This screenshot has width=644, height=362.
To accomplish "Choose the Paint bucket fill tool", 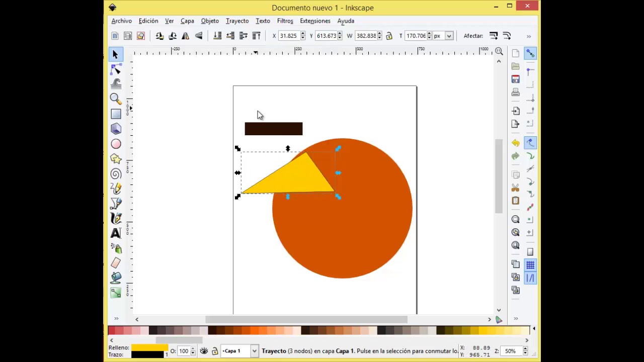I will 116,278.
